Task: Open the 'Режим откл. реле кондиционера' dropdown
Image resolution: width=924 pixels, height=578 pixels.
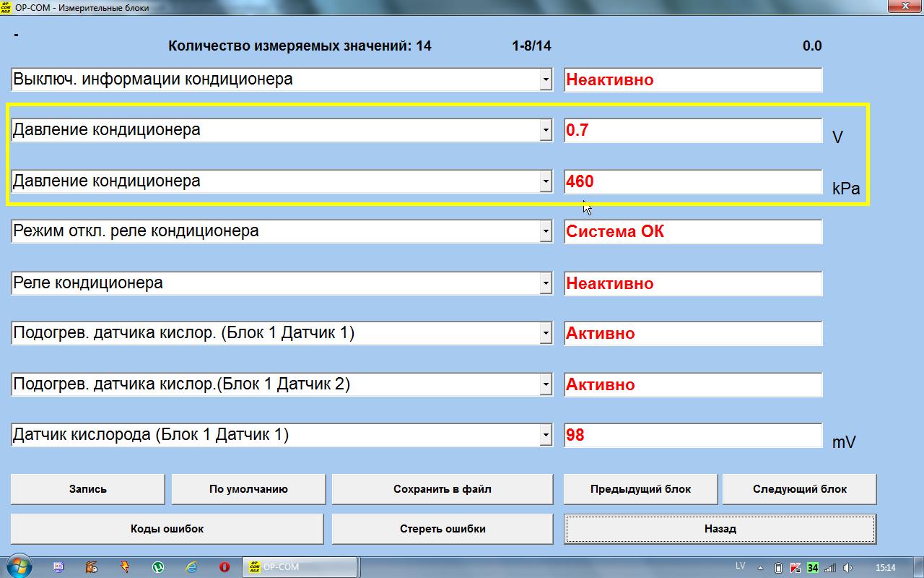Action: (x=546, y=232)
